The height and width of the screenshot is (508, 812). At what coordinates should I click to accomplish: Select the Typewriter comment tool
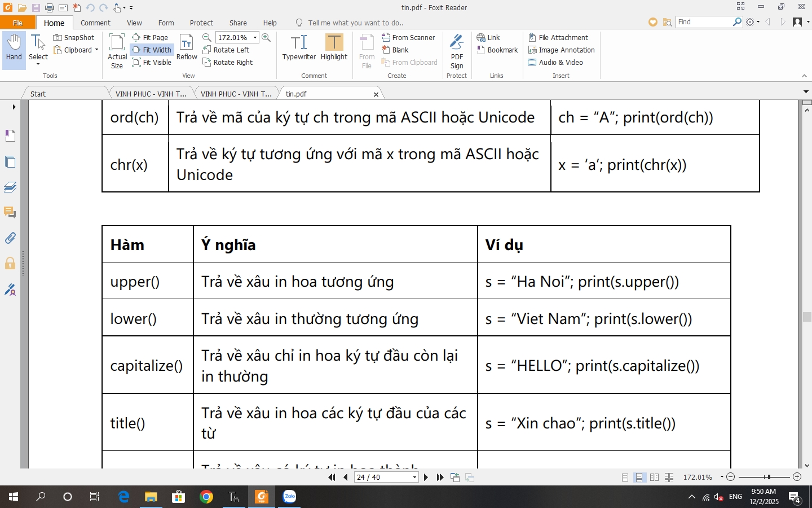[299, 47]
